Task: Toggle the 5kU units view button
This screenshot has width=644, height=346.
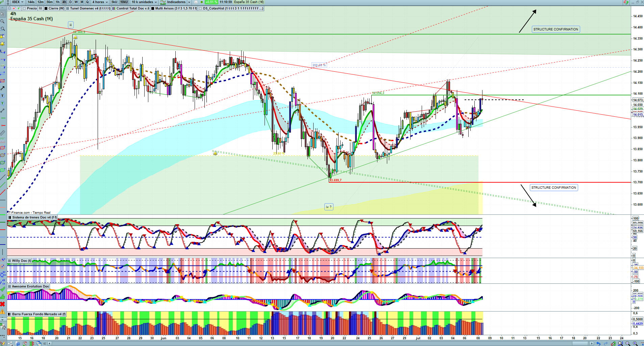Action: (114, 2)
